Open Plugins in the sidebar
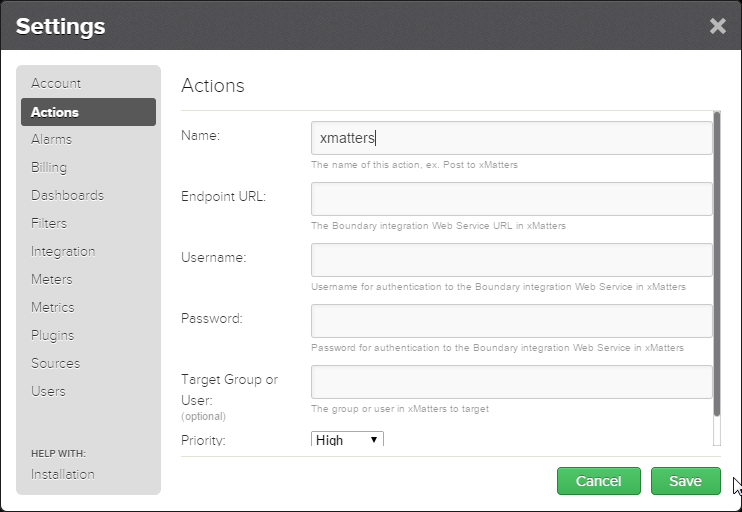The width and height of the screenshot is (742, 512). coord(53,335)
